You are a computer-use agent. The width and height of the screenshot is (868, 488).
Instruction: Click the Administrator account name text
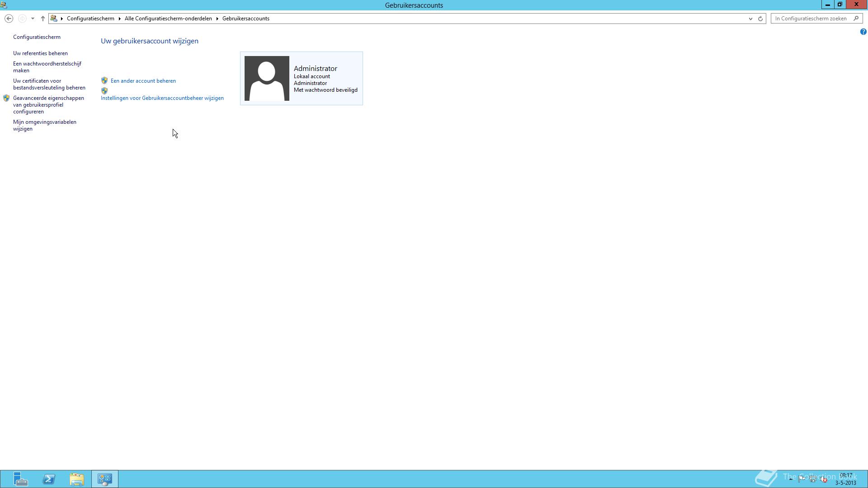coord(316,68)
